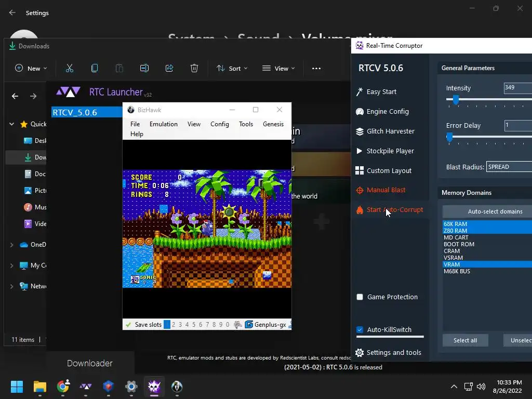Select MD CART memory domain

pos(487,237)
